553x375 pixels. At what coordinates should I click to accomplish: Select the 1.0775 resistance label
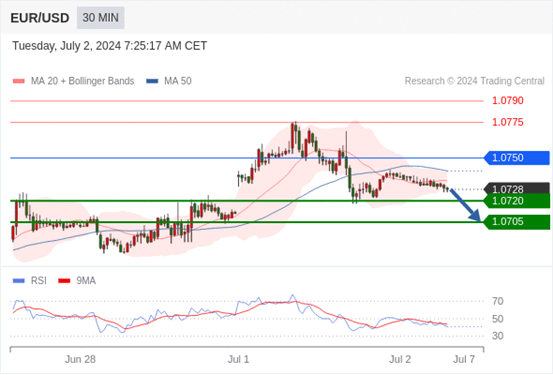(x=508, y=122)
